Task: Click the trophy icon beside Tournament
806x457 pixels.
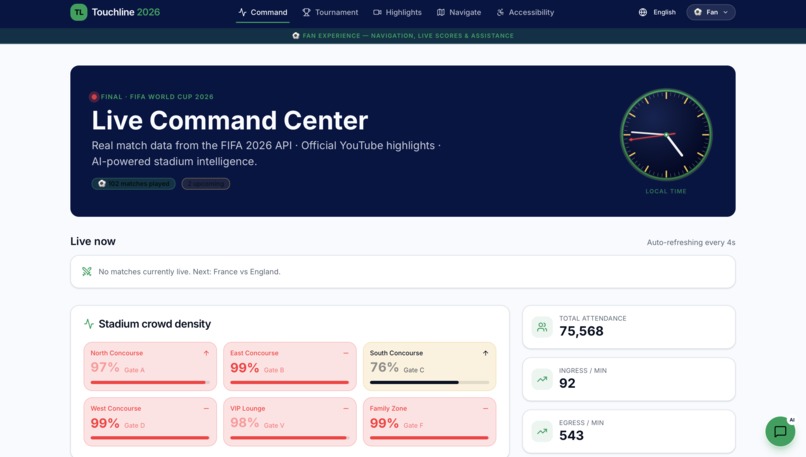Action: pos(306,12)
